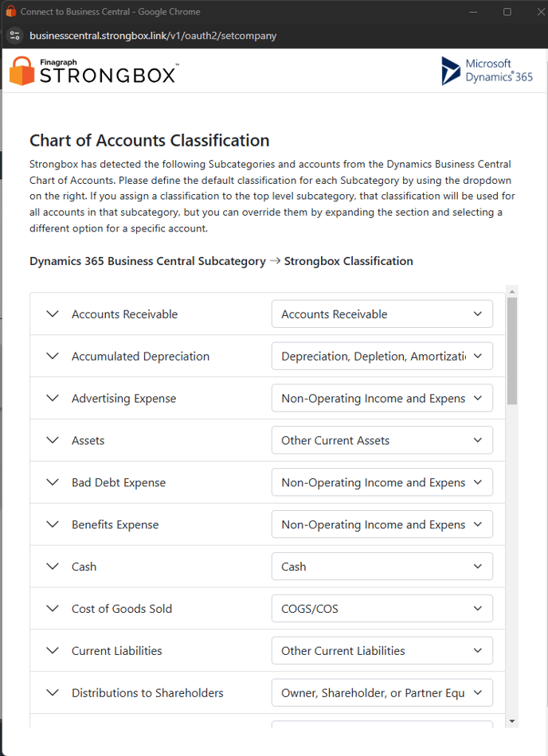The width and height of the screenshot is (548, 756).
Task: Open the Other Current Liabilities classification dropdown
Action: click(382, 650)
